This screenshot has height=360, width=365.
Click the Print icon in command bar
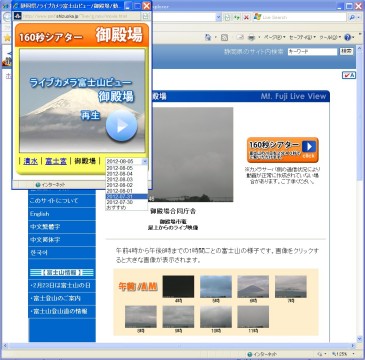click(x=252, y=37)
